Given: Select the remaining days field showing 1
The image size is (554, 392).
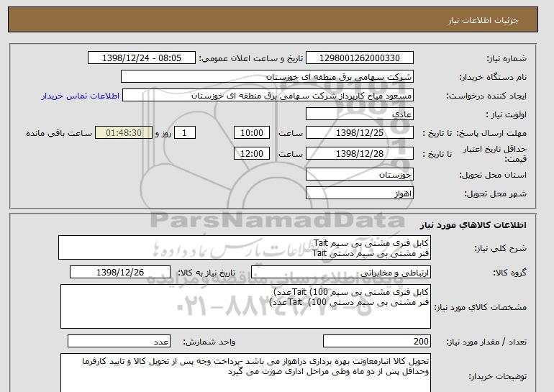Looking at the screenshot, I should coord(186,133).
